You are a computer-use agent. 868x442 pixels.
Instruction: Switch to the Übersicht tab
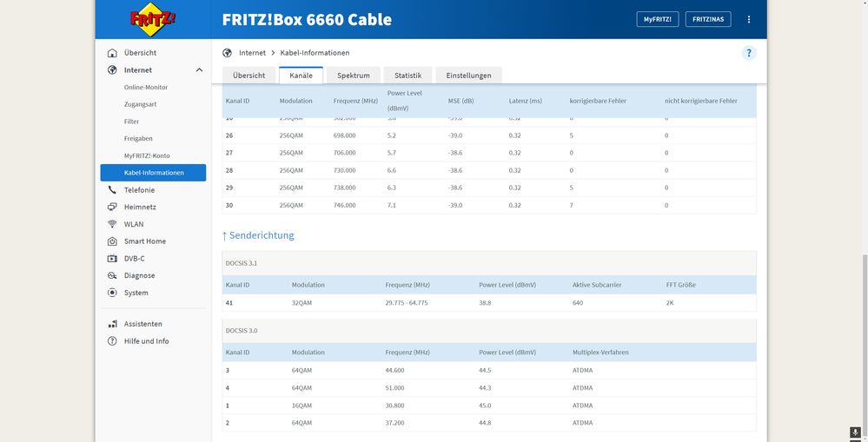pyautogui.click(x=248, y=76)
